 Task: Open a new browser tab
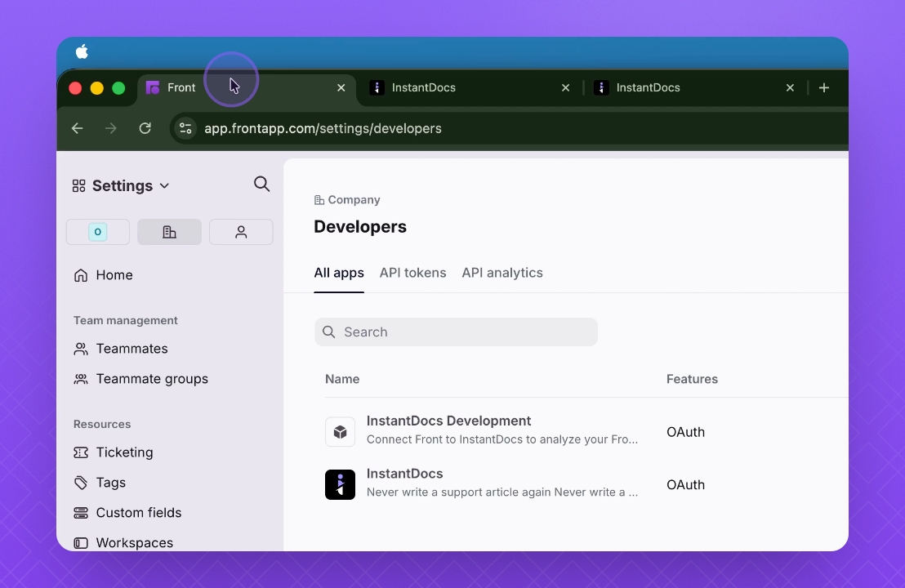point(824,87)
